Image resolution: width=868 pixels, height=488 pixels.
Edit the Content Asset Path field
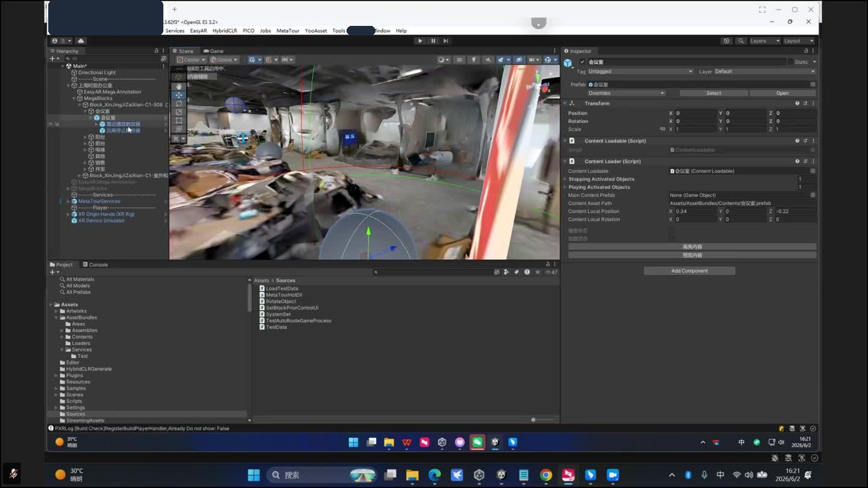click(743, 204)
